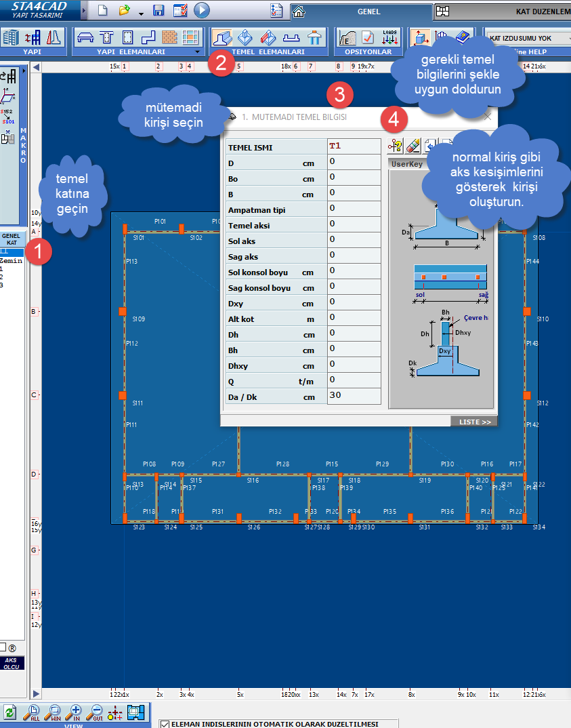Select the shear wall icon in YAPI group

click(54, 37)
